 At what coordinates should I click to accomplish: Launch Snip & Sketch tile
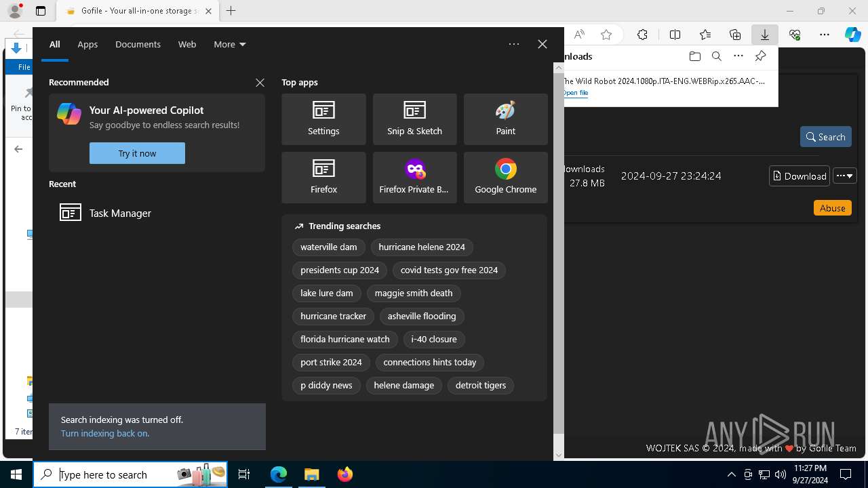414,119
